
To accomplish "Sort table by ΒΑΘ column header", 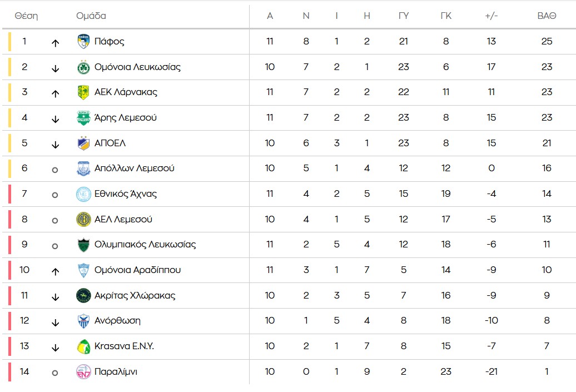I will click(x=547, y=16).
